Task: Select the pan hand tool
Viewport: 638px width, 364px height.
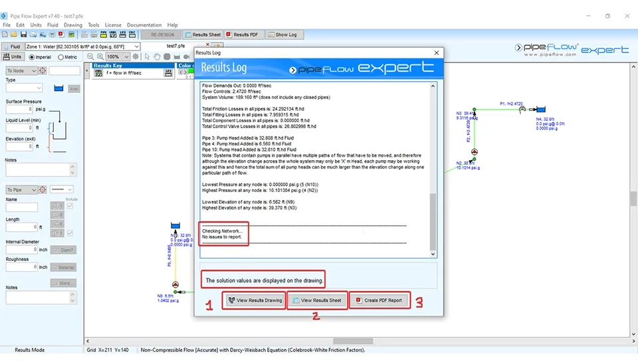Action: 157,57
